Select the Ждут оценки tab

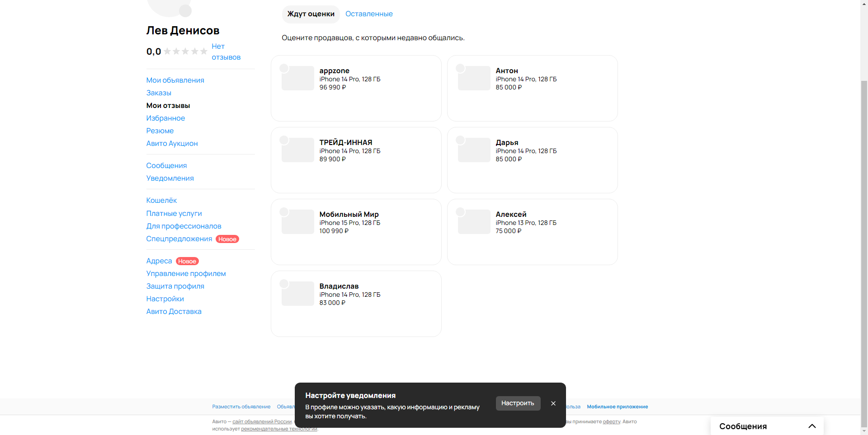311,14
